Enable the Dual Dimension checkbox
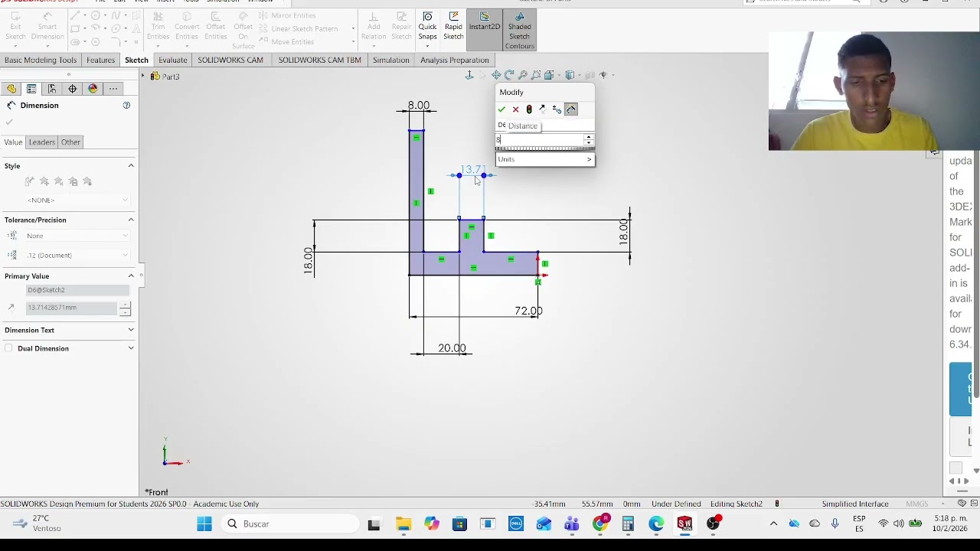The image size is (980, 551). 8,348
